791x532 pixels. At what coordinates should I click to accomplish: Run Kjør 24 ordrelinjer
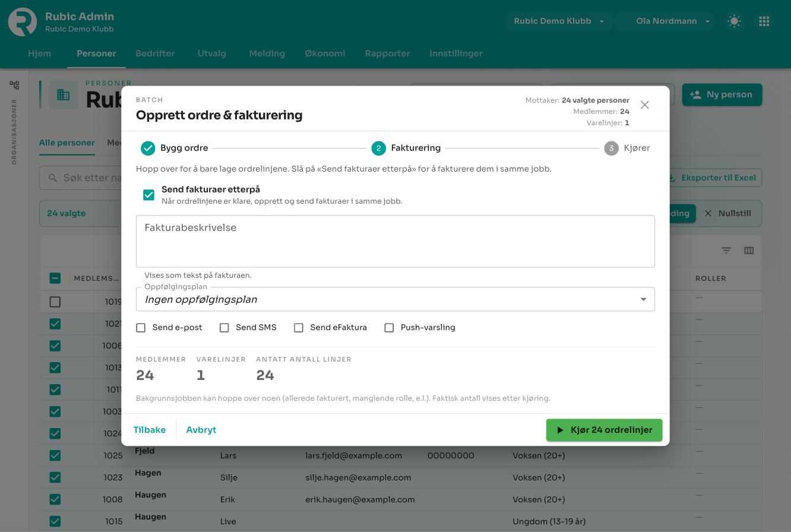pyautogui.click(x=604, y=430)
